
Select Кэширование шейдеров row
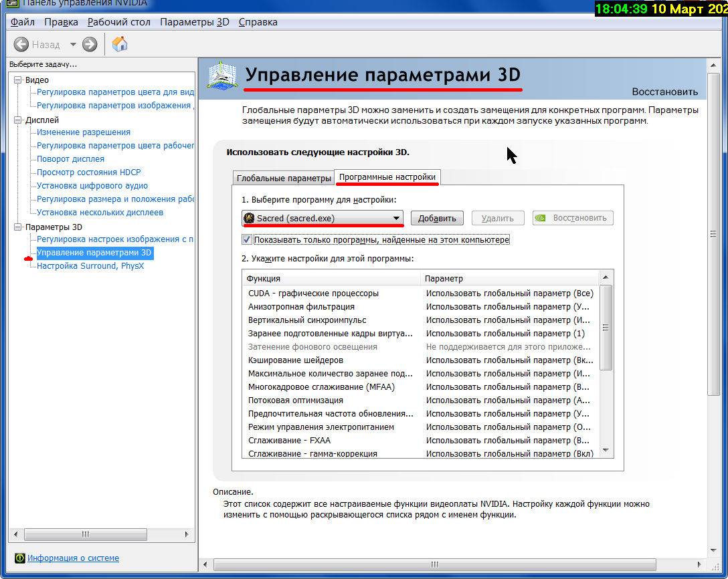coord(421,360)
